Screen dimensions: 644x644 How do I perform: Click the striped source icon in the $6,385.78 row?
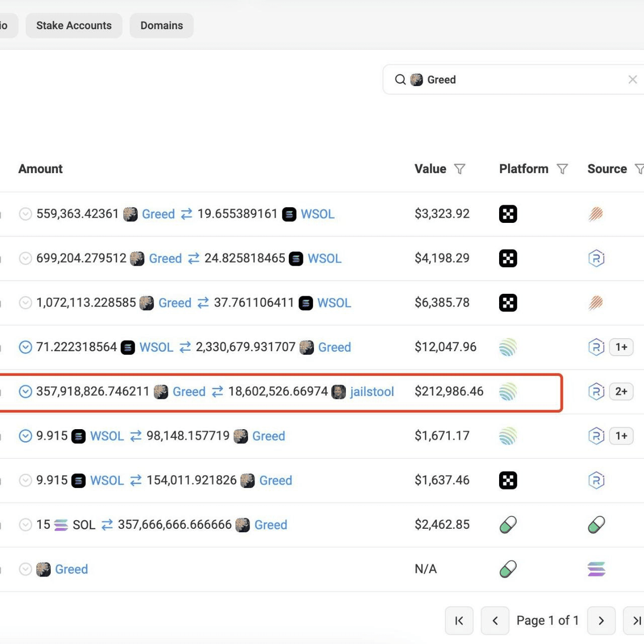point(596,303)
